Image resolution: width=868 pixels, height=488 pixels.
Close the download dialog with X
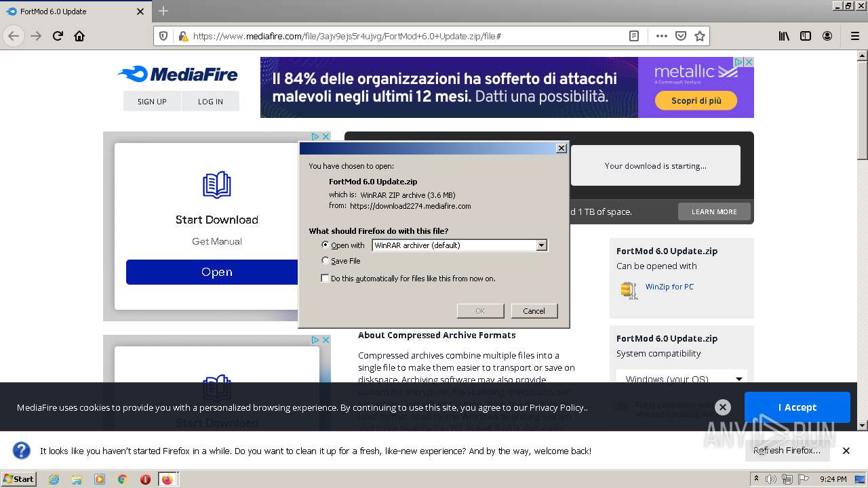pos(561,148)
